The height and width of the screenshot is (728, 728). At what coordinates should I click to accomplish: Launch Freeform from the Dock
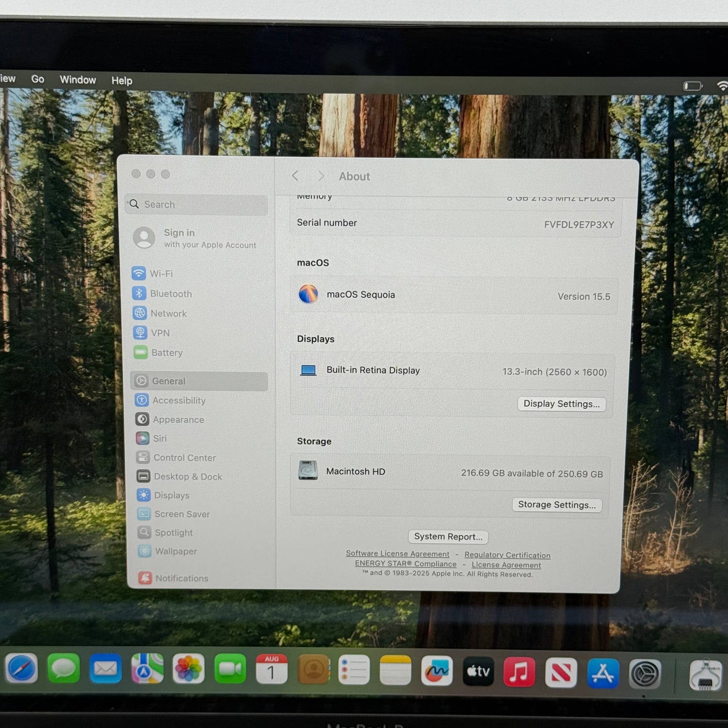[437, 671]
